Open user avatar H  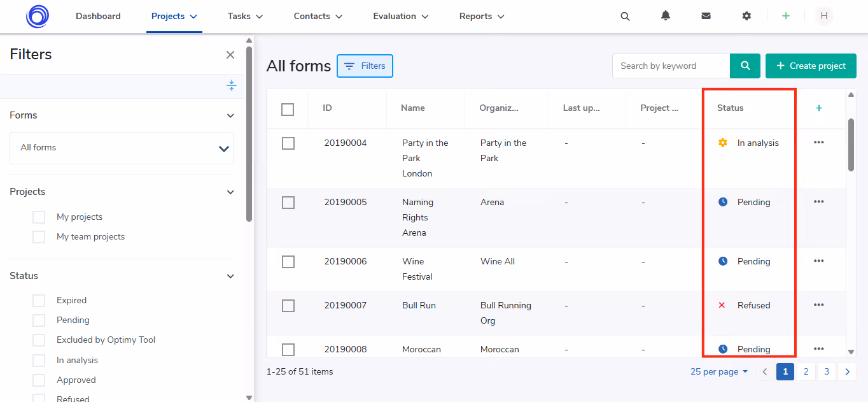(824, 16)
